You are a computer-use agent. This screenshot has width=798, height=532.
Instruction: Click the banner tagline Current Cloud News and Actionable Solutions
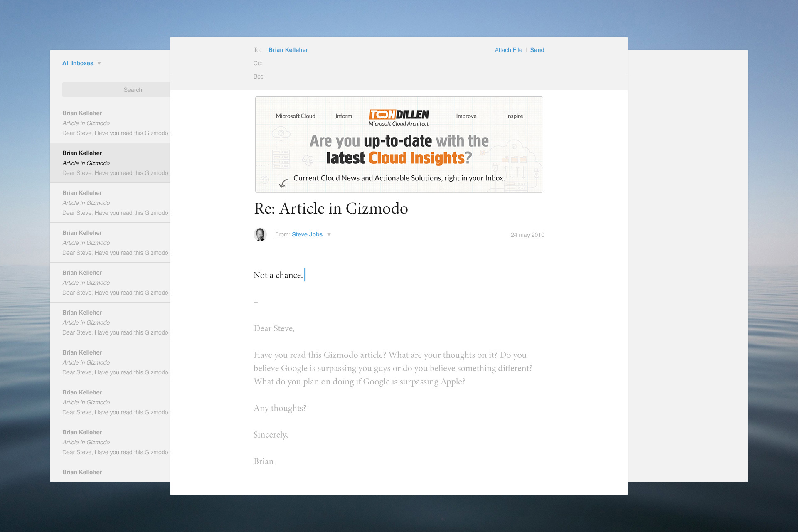(399, 178)
